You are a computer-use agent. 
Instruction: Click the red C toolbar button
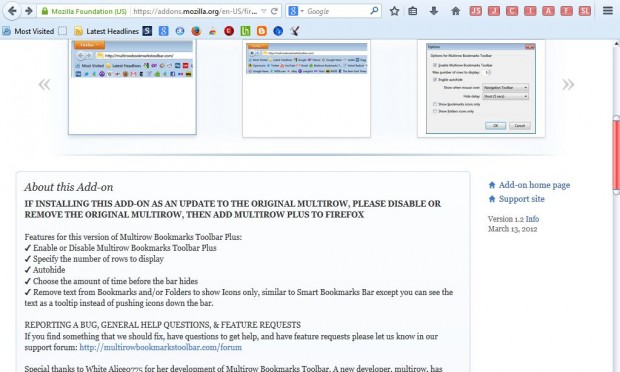coord(512,11)
